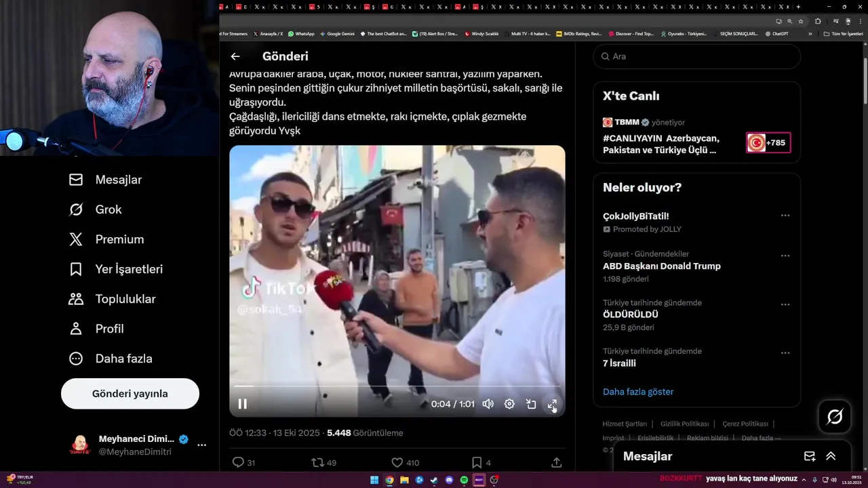Click the Ara search field
The width and height of the screenshot is (868, 488).
point(696,57)
